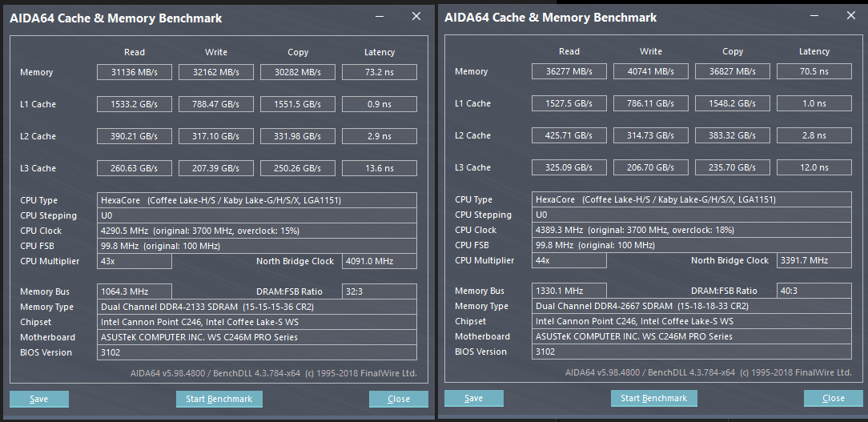The width and height of the screenshot is (868, 422).
Task: Select L2 Cache Read 425.71 GB/s
Action: pos(569,135)
